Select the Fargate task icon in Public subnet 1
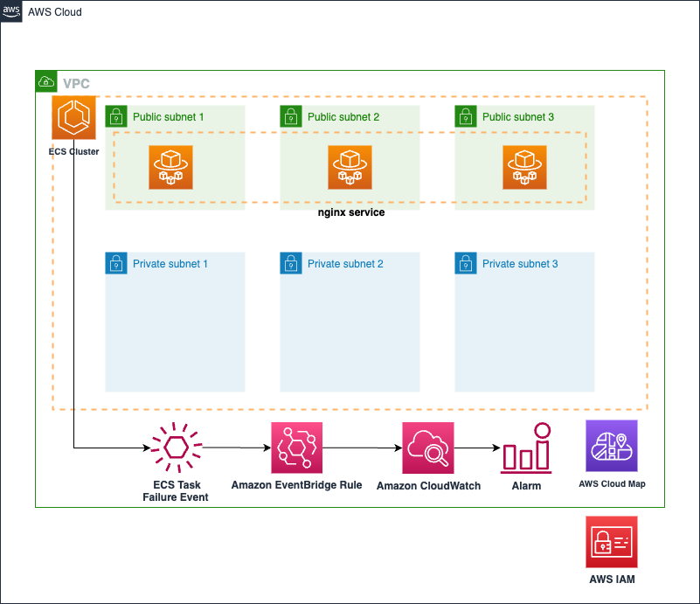This screenshot has width=700, height=604. pyautogui.click(x=171, y=168)
